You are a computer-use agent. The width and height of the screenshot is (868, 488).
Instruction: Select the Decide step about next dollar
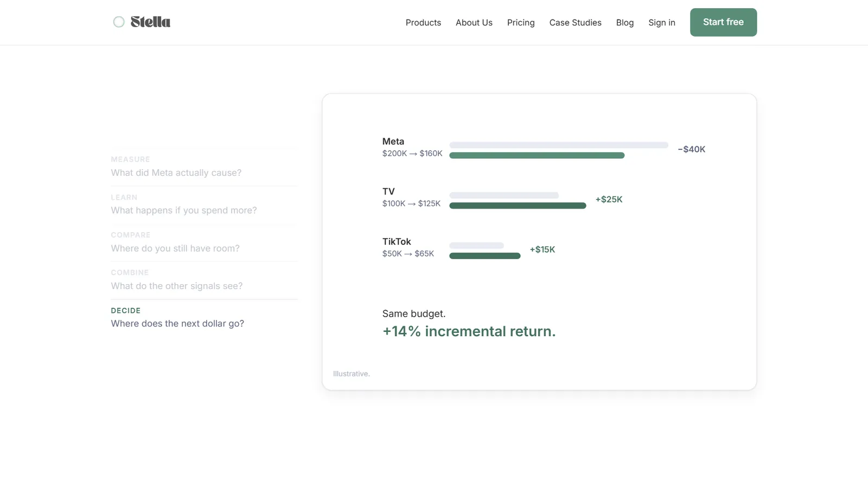[204, 318]
